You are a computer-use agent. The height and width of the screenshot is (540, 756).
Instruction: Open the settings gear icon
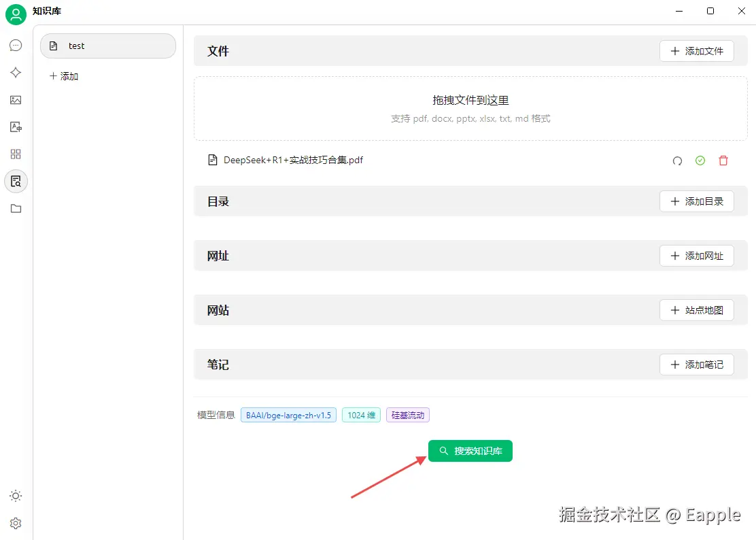tap(16, 523)
